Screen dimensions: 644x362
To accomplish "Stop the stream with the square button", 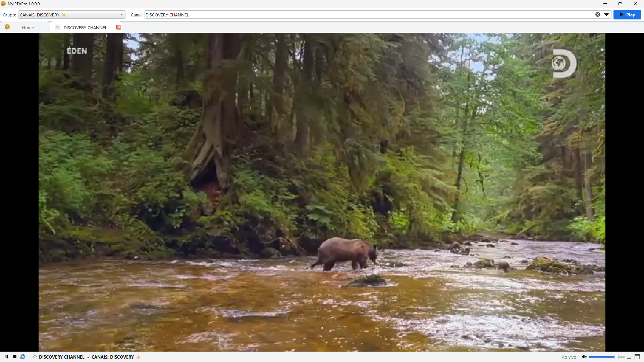I will coord(15,357).
